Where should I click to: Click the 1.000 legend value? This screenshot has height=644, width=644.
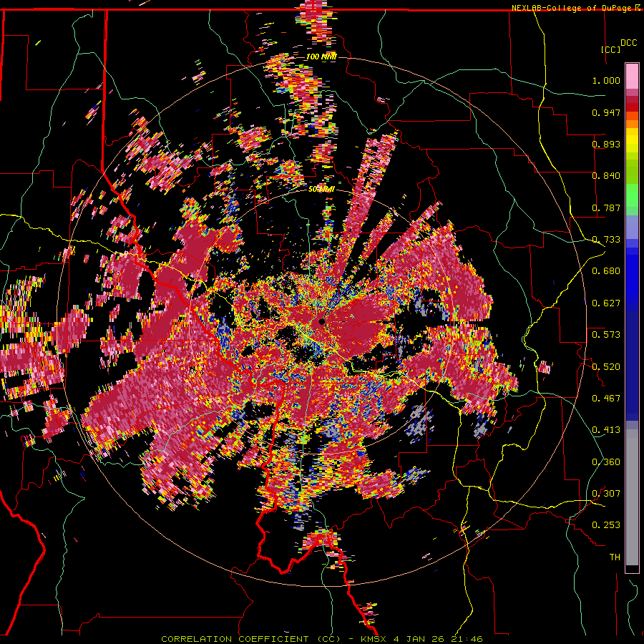(x=606, y=80)
